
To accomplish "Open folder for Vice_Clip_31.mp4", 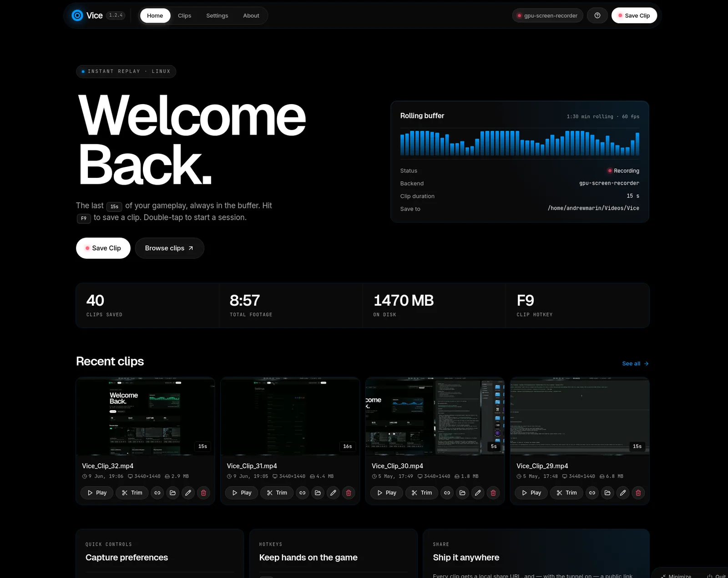I will tap(318, 493).
